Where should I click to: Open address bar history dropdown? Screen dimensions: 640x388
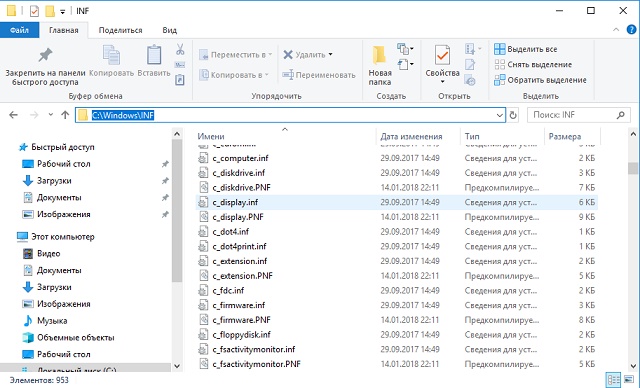(500, 115)
